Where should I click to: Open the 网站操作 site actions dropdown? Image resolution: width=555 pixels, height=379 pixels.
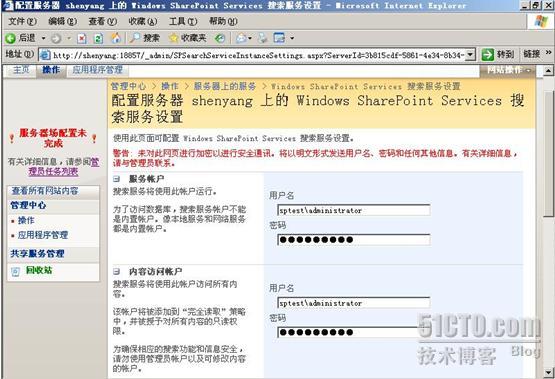coord(508,70)
